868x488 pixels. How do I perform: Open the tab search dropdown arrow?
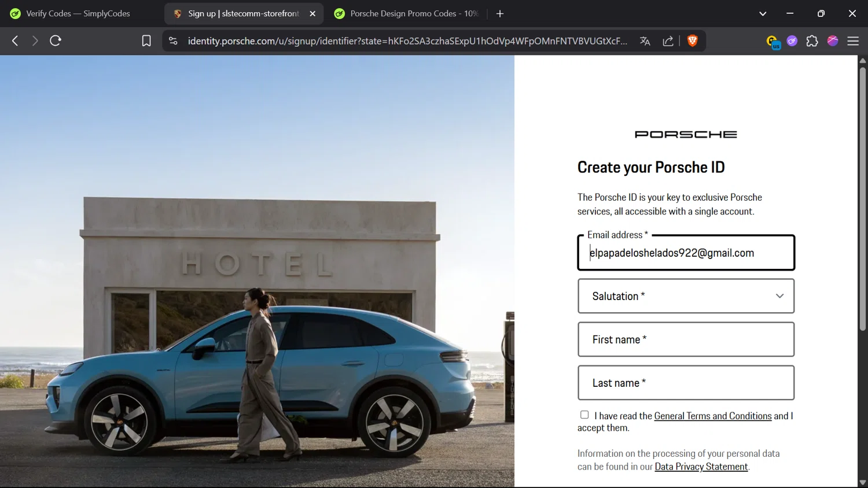tap(763, 14)
